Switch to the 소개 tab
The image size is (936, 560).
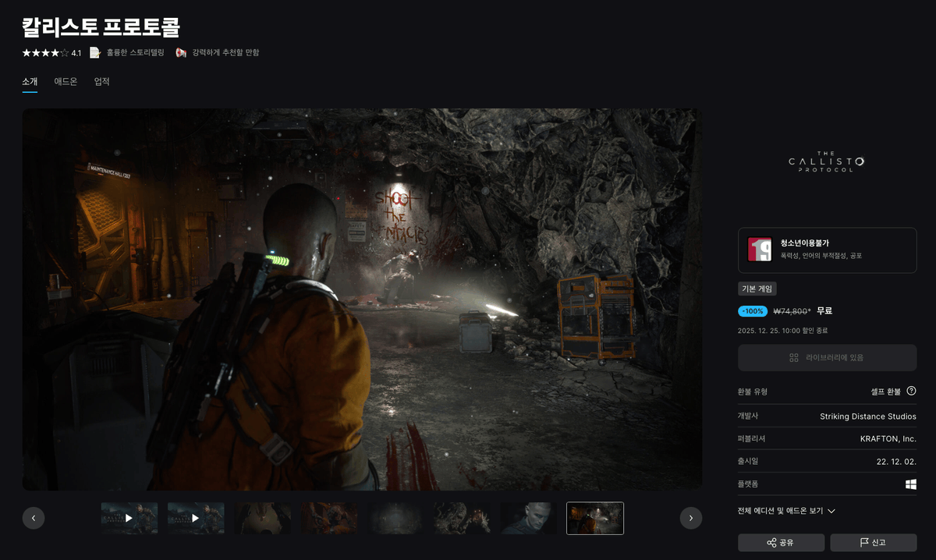pos(30,81)
